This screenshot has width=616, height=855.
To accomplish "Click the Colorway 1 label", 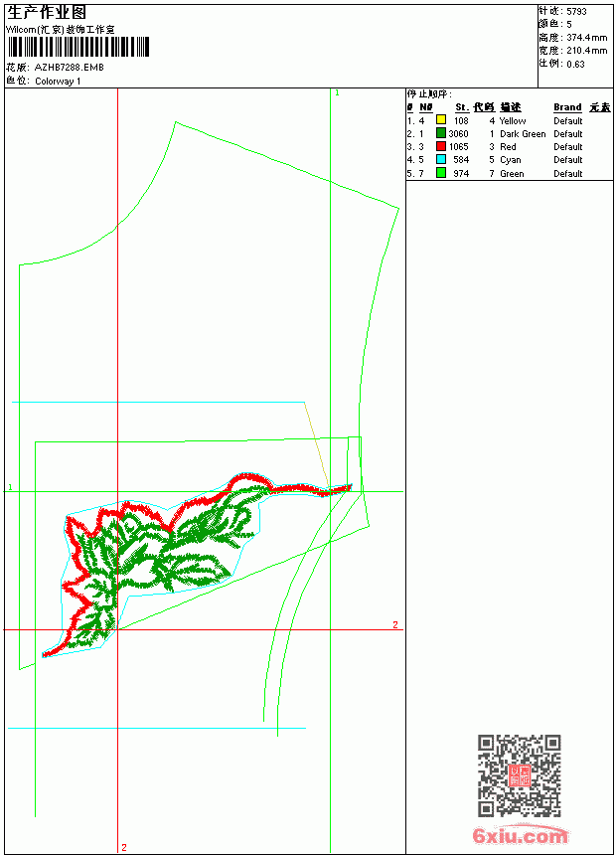I will click(x=58, y=82).
